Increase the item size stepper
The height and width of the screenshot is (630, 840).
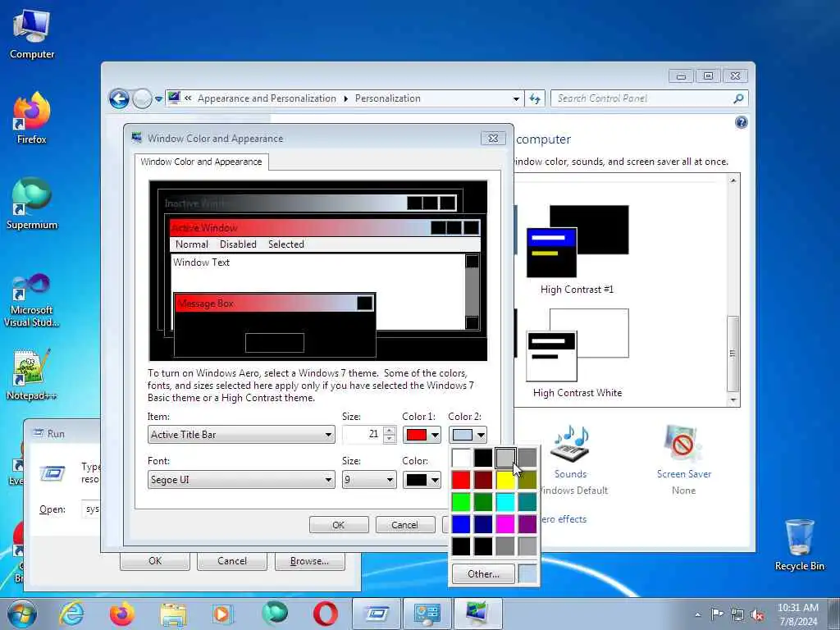(390, 430)
